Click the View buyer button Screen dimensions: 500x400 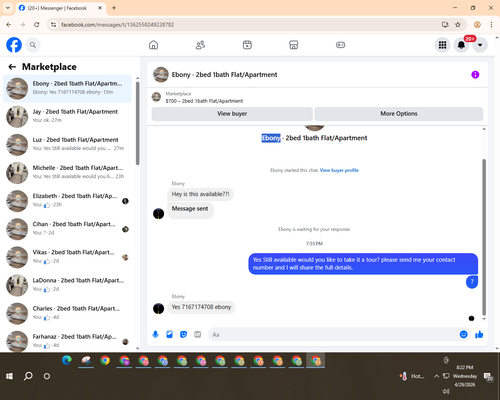point(232,114)
